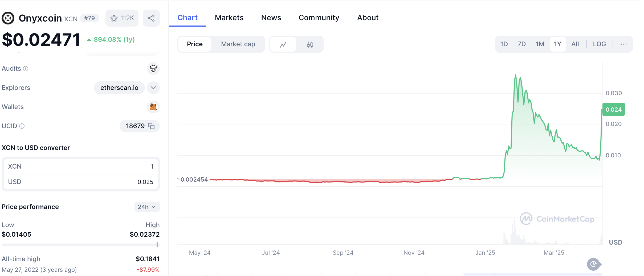Click the audit shield icon

tap(153, 69)
